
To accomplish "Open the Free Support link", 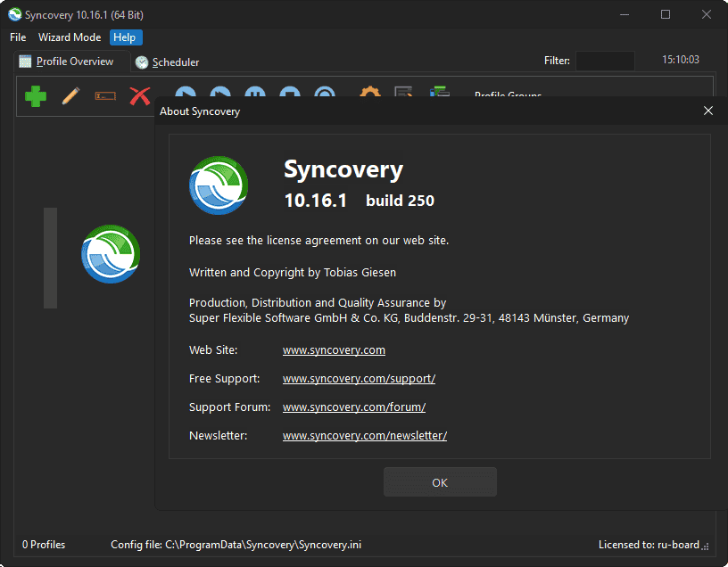I will click(359, 379).
